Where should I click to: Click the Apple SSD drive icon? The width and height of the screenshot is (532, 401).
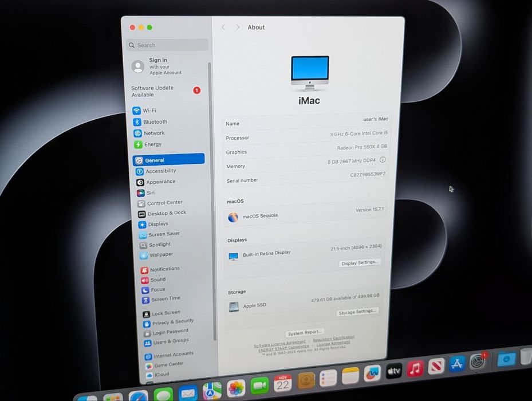pyautogui.click(x=234, y=307)
